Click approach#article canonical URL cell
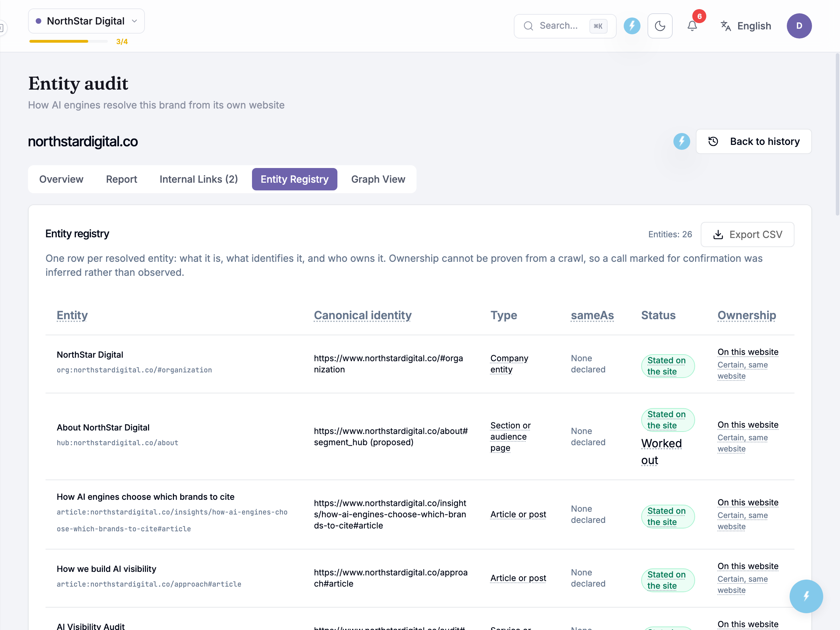This screenshot has width=840, height=630. pos(390,577)
